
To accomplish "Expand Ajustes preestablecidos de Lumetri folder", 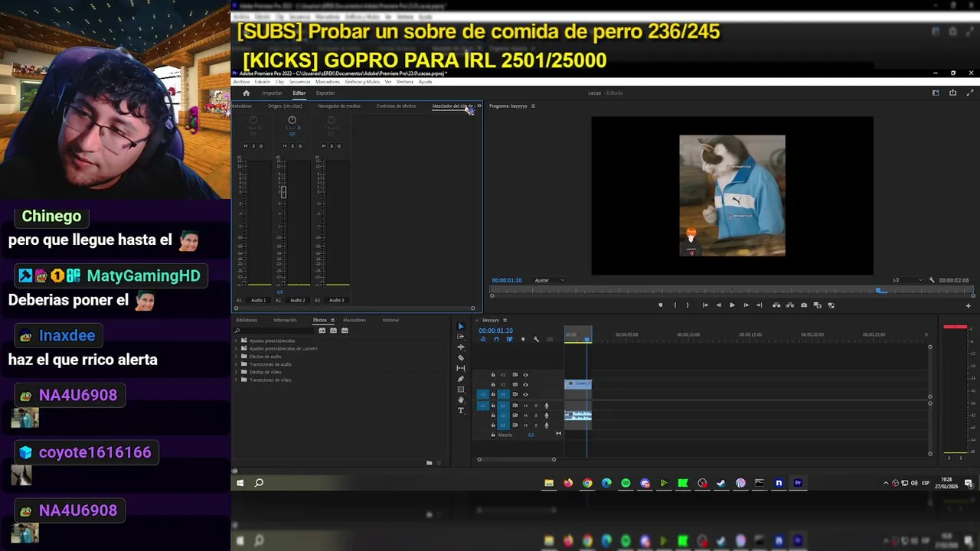I will 237,348.
